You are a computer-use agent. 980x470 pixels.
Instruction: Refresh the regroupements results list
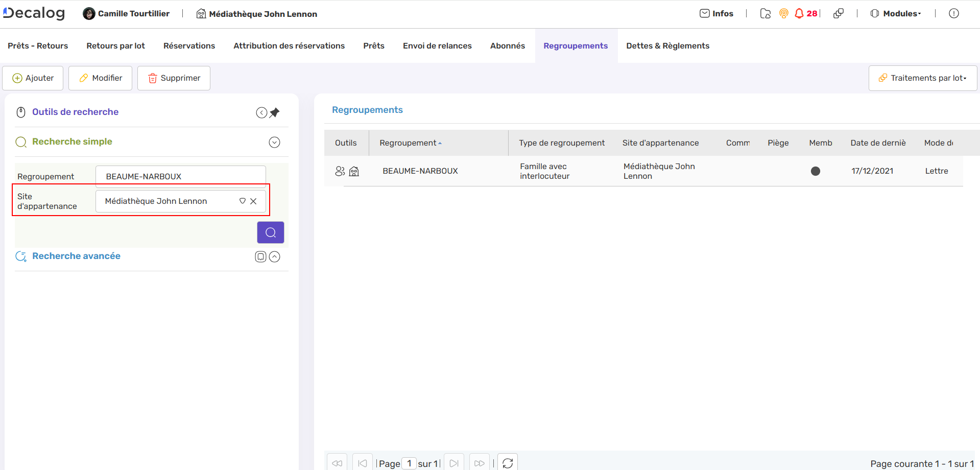(x=507, y=463)
